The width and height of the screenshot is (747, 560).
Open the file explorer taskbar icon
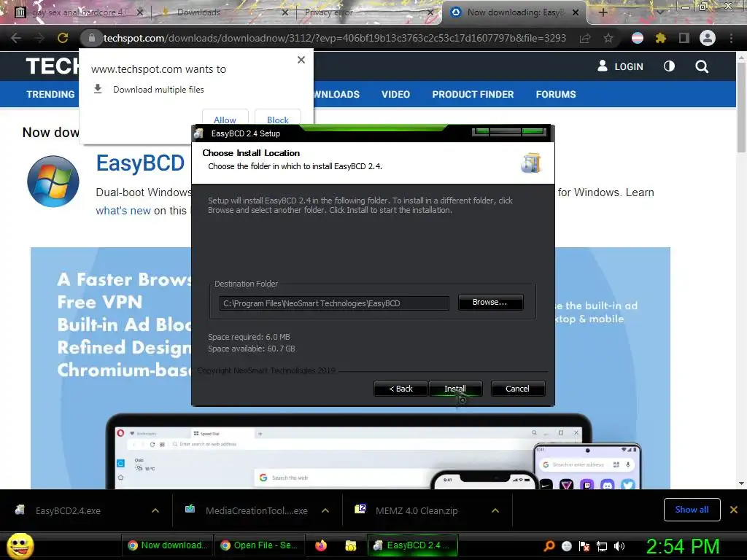[x=351, y=545]
